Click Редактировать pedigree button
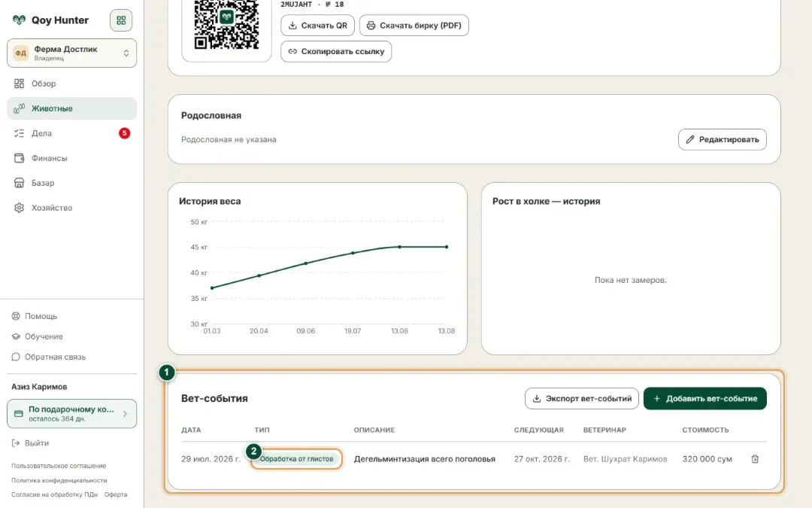 pyautogui.click(x=723, y=139)
